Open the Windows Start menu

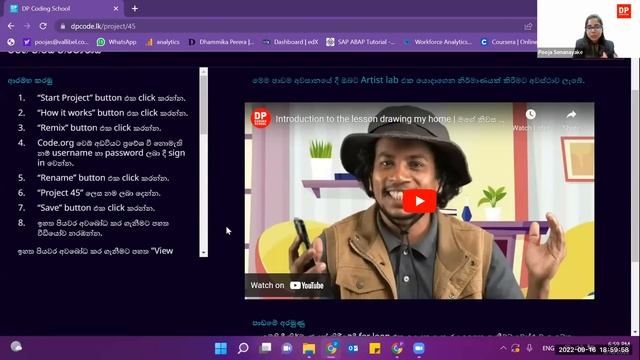221,348
